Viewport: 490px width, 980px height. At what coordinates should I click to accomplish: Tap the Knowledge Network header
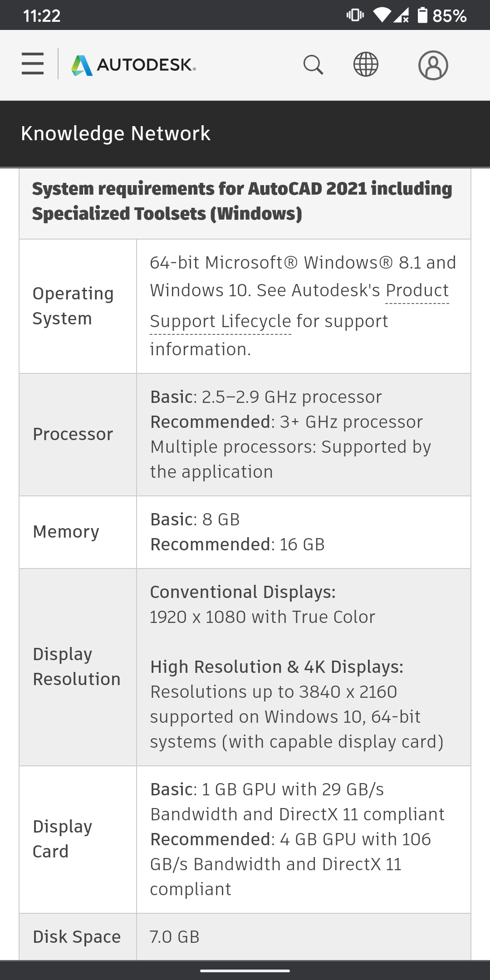click(x=116, y=133)
